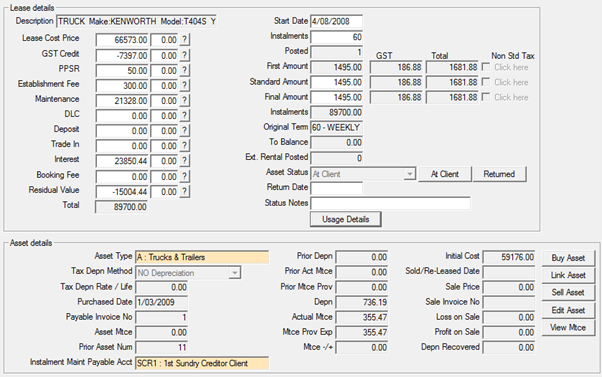Click the Tax Depn Rate / Life field
Image resolution: width=602 pixels, height=377 pixels.
click(162, 287)
